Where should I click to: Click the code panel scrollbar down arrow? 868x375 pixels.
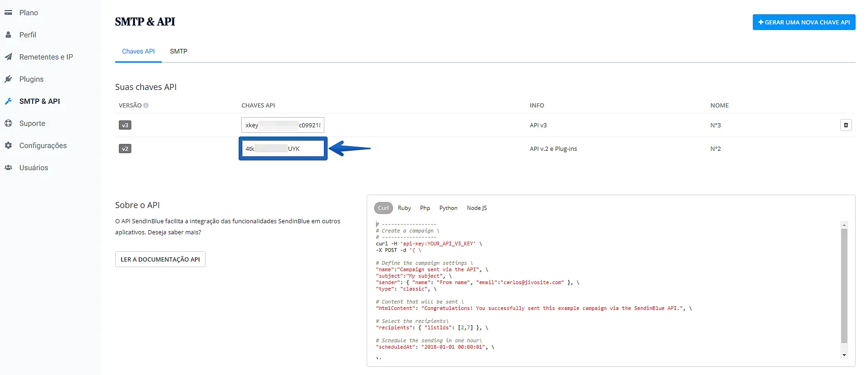point(844,355)
